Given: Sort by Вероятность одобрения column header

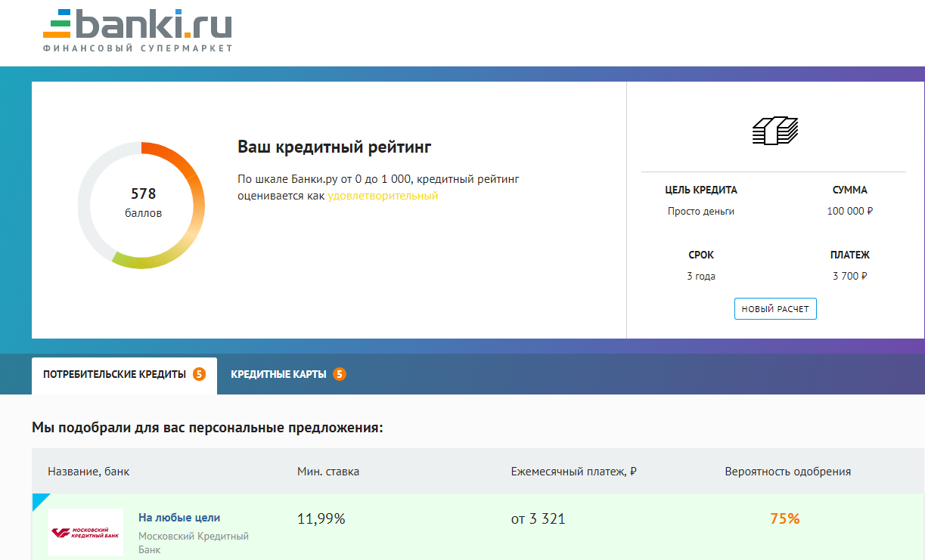Looking at the screenshot, I should [787, 472].
